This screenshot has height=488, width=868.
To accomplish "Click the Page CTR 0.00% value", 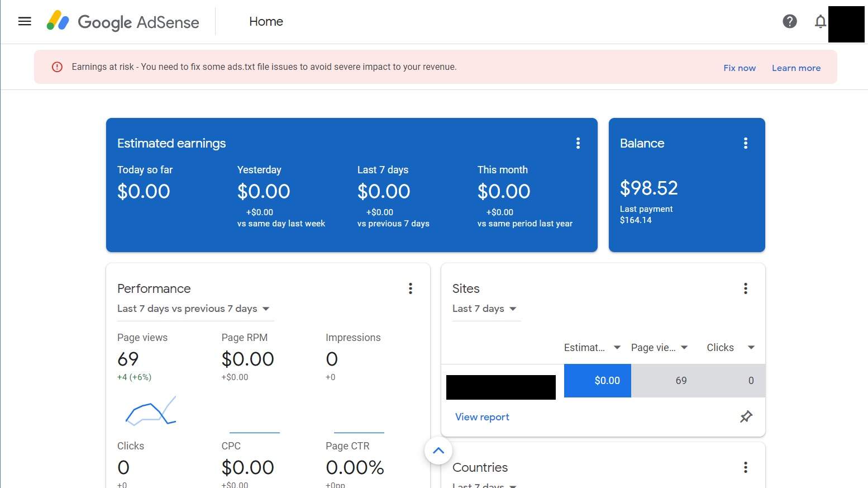I will coord(355,467).
